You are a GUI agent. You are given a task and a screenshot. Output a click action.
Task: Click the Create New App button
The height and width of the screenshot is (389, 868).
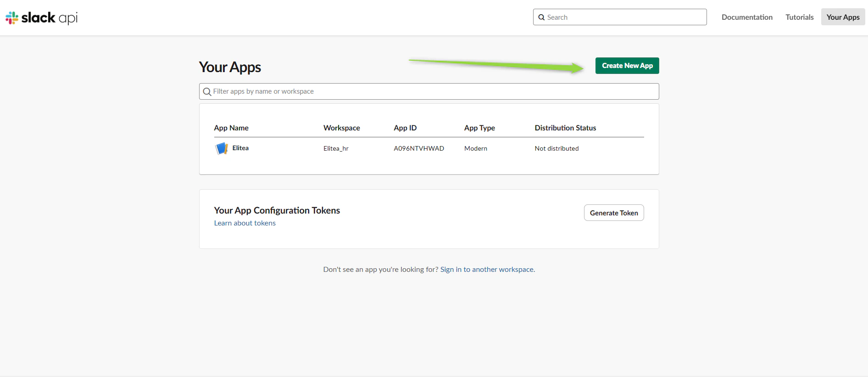(627, 66)
